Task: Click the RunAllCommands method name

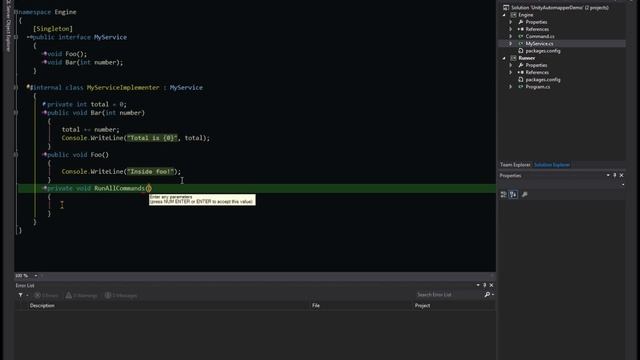Action: coord(119,188)
